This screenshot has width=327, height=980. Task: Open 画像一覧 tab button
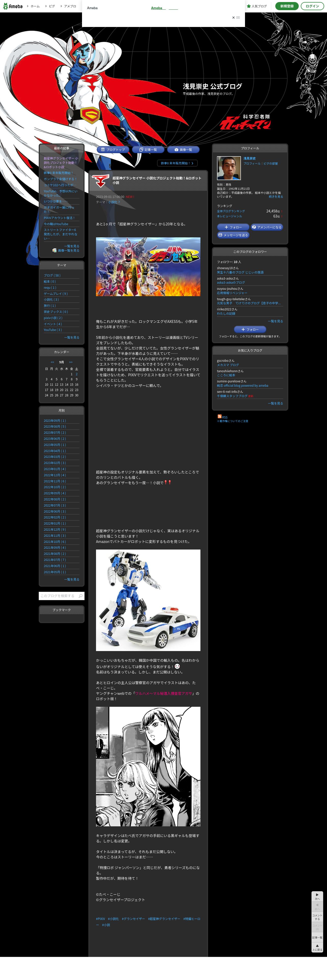coord(183,150)
